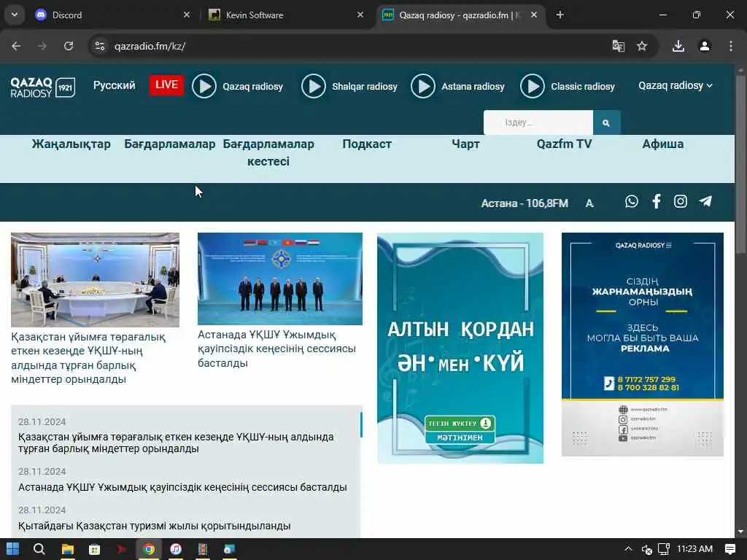Click the taskbar clock 11:23 AM
This screenshot has height=560, width=747.
[694, 549]
